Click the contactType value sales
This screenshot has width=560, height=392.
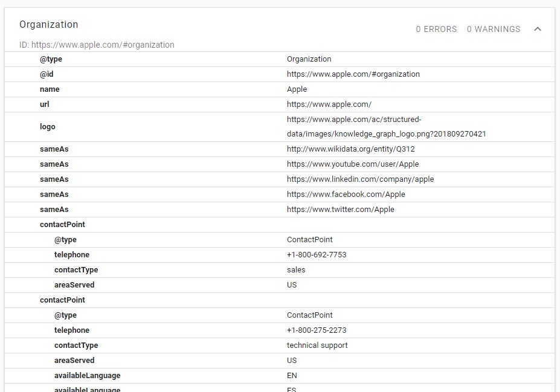(296, 270)
